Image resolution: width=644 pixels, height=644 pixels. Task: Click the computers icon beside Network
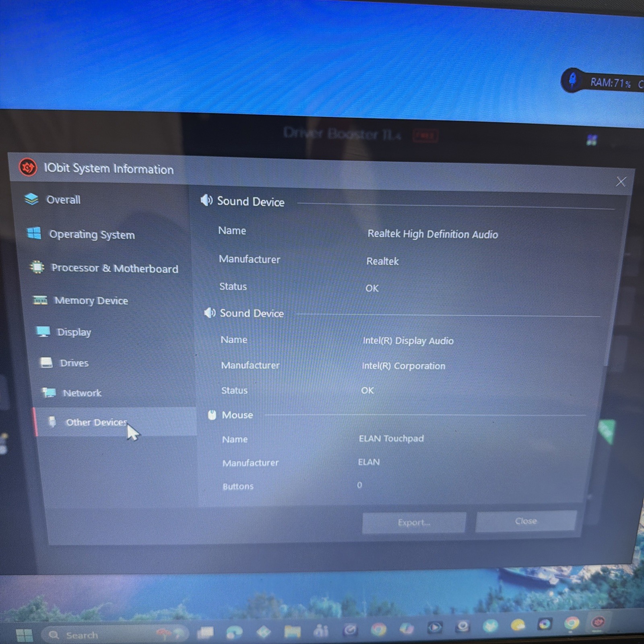[x=49, y=392]
